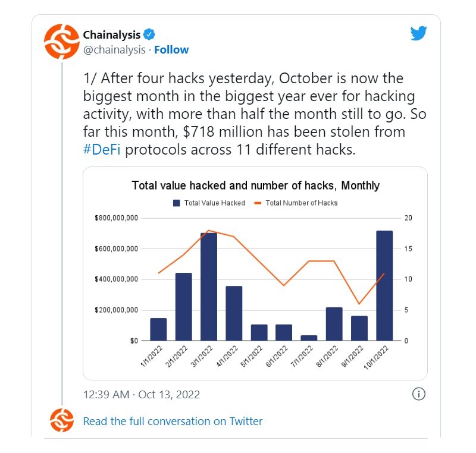Viewport: 476px width, 453px height.
Task: Open the #DeFi hashtag link
Action: (102, 149)
